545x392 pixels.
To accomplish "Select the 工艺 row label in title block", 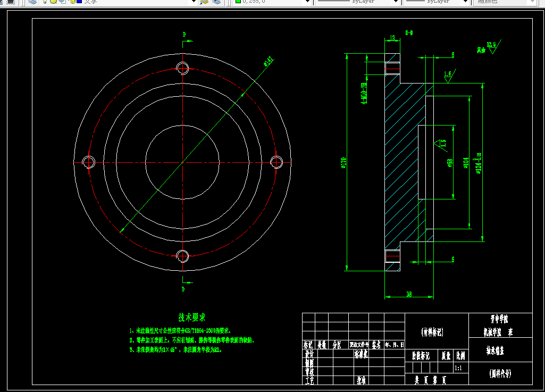I will [309, 380].
